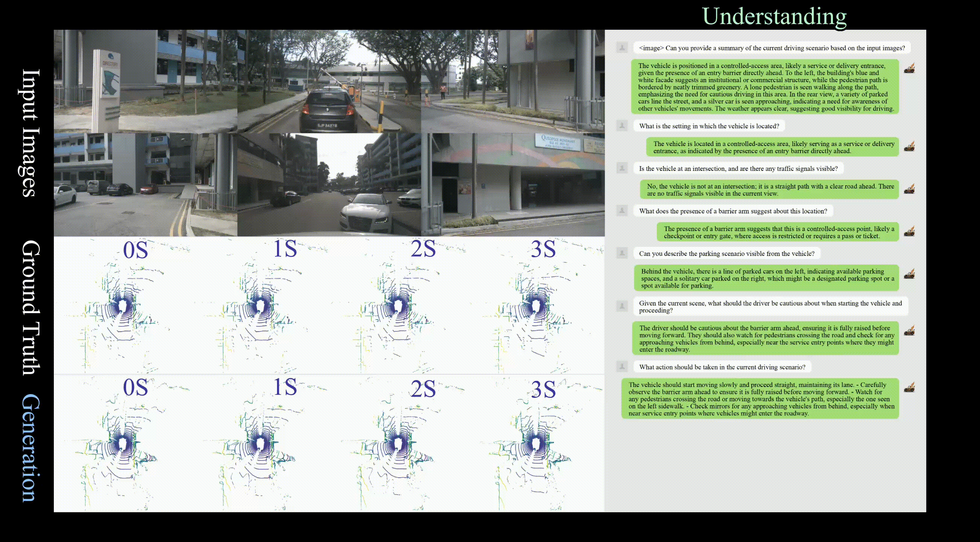Click car bot icon next to the parking scenario answer
The height and width of the screenshot is (542, 980).
pos(909,274)
